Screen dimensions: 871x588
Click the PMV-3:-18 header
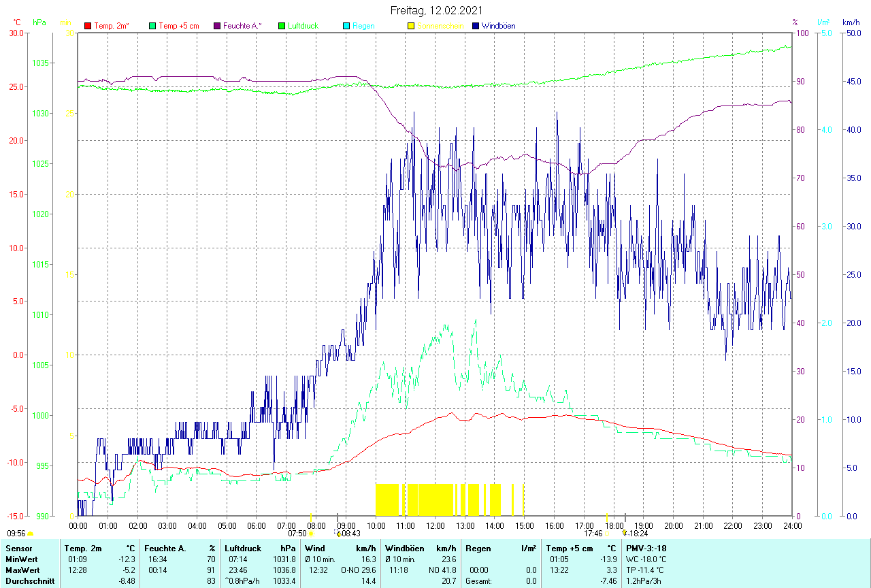[646, 549]
